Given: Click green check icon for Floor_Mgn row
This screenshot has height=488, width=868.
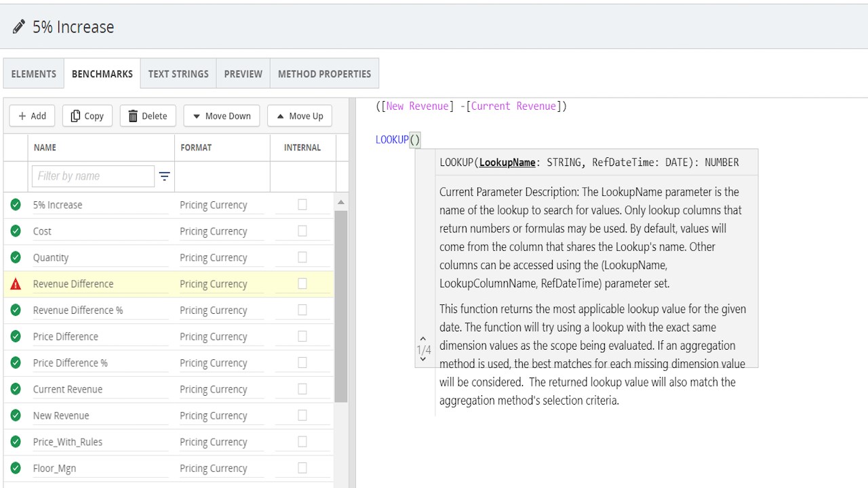Looking at the screenshot, I should (x=16, y=468).
